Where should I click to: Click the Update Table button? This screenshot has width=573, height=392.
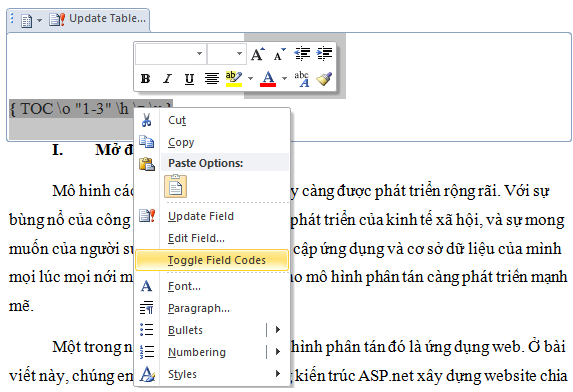98,19
